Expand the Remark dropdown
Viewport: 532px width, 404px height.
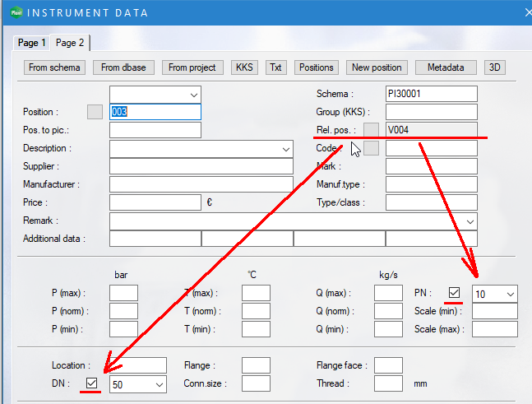click(x=470, y=221)
